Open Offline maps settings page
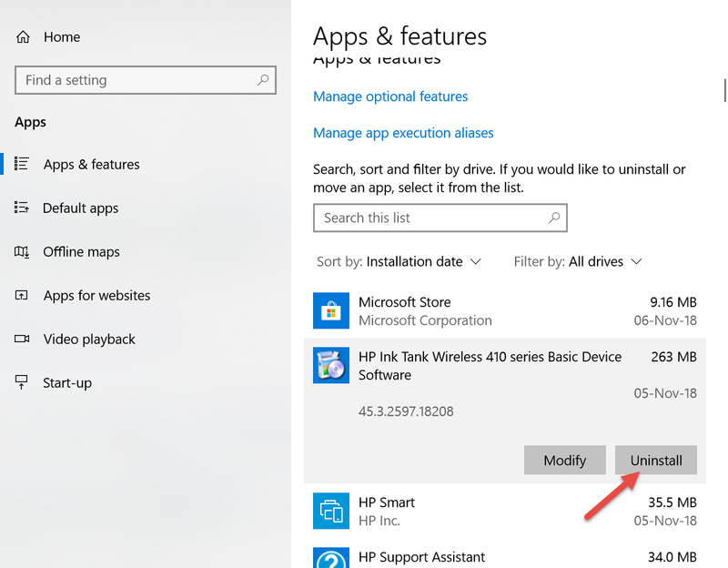Image resolution: width=728 pixels, height=568 pixels. (81, 252)
